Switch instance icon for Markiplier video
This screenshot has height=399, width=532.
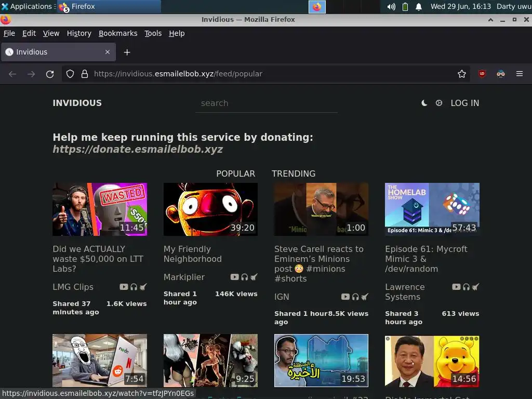[x=254, y=277]
